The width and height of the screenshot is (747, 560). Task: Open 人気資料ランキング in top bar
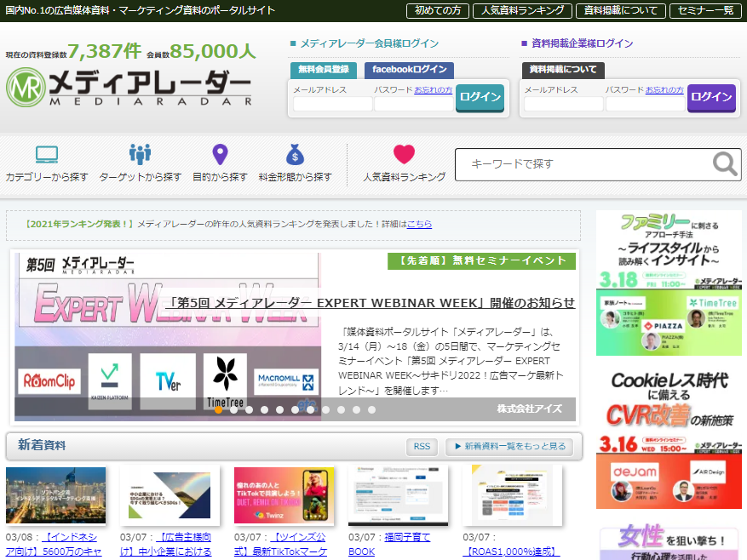pos(522,10)
